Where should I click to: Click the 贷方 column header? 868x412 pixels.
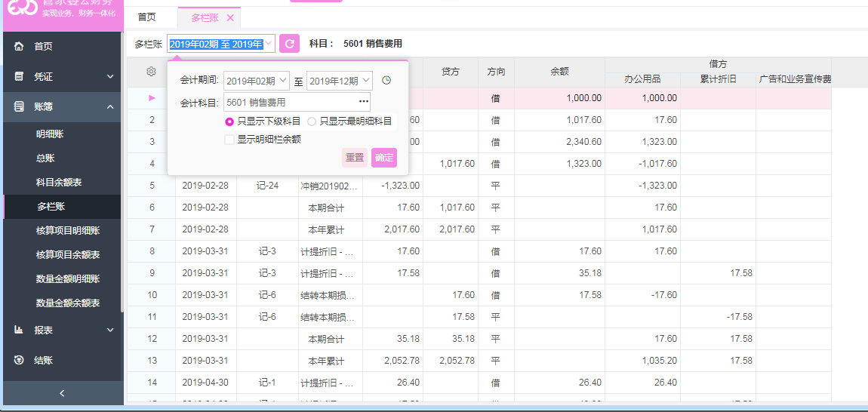[x=451, y=72]
